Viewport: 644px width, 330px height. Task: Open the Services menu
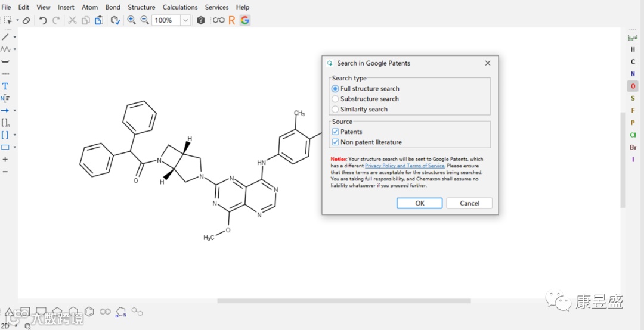217,7
